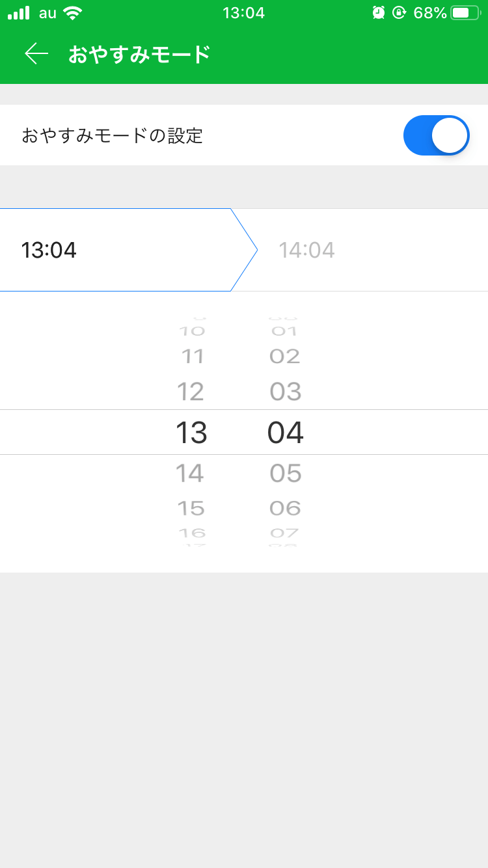Tap the selected hour 13
488x868 pixels.
tap(191, 433)
